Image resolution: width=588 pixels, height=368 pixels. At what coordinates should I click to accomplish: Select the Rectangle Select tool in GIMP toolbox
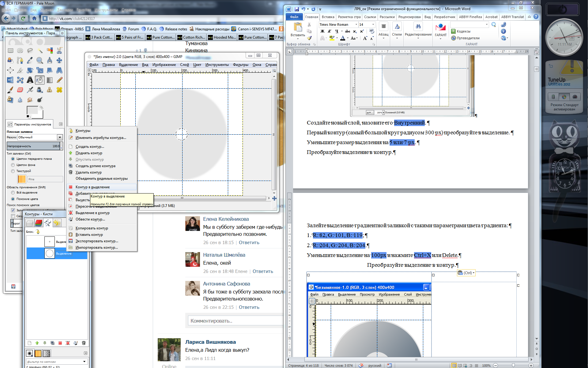[x=10, y=50]
